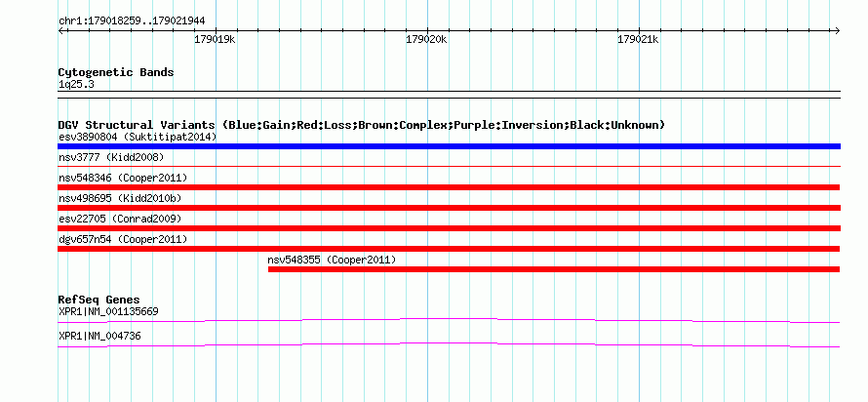This screenshot has height=402, width=868.
Task: Click the left arrowhead of the ruler
Action: pyautogui.click(x=60, y=30)
